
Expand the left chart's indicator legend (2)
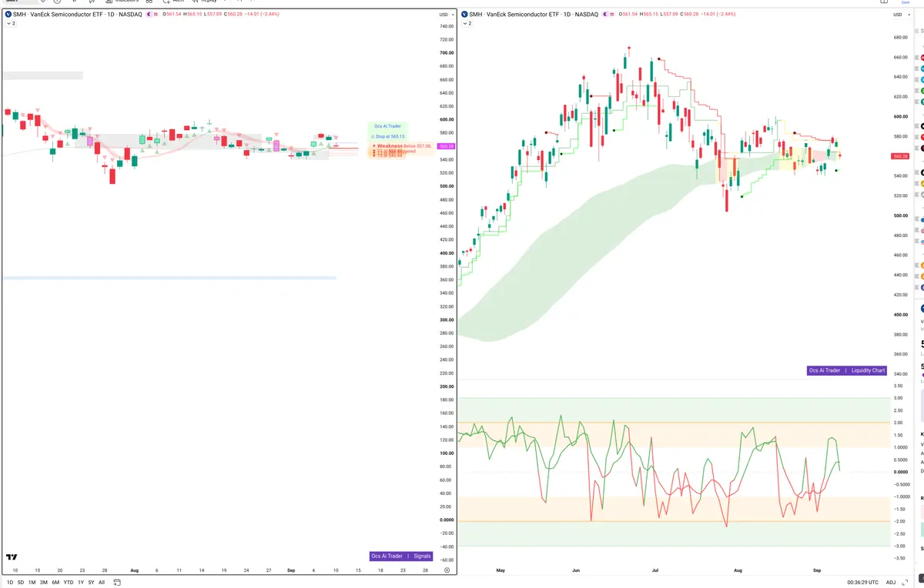point(10,24)
